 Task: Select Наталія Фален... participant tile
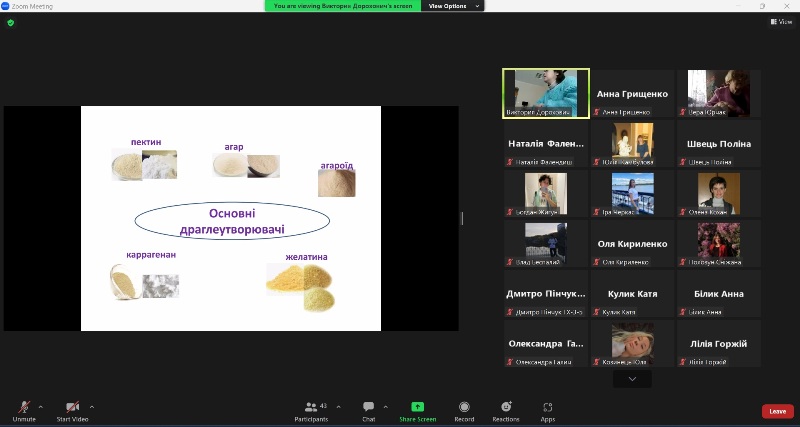click(x=546, y=143)
